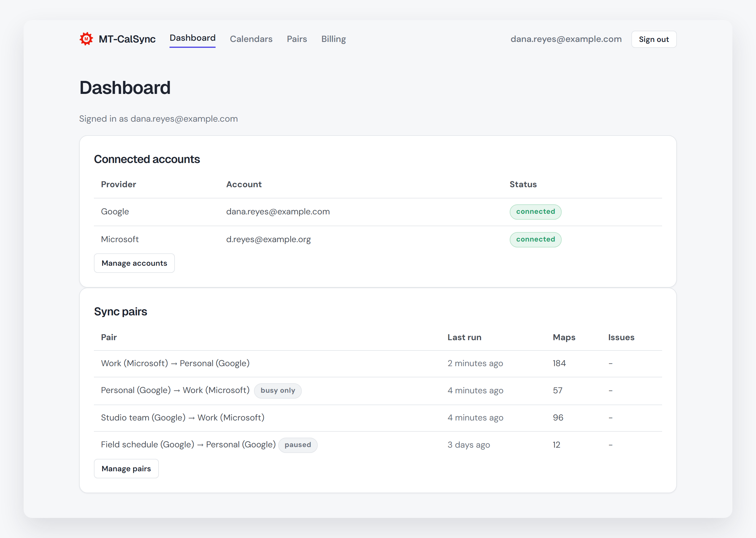The image size is (756, 538).
Task: Click the 184 maps value
Action: click(x=559, y=363)
